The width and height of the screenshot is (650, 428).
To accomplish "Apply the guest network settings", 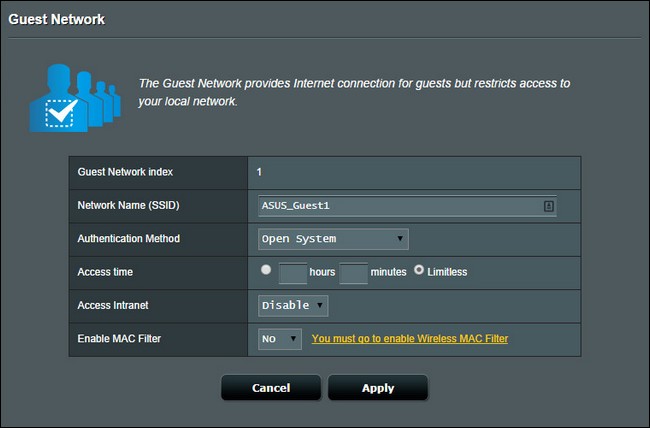I will tap(378, 388).
